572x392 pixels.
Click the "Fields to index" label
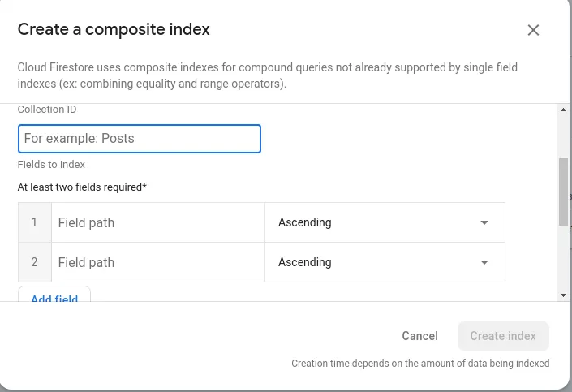[x=51, y=165]
